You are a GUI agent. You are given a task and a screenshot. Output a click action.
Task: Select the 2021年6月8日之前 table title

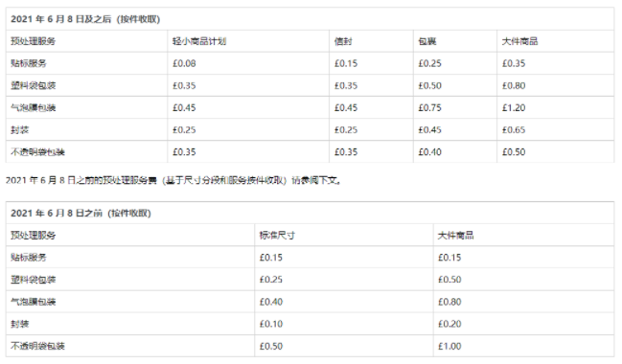point(81,214)
